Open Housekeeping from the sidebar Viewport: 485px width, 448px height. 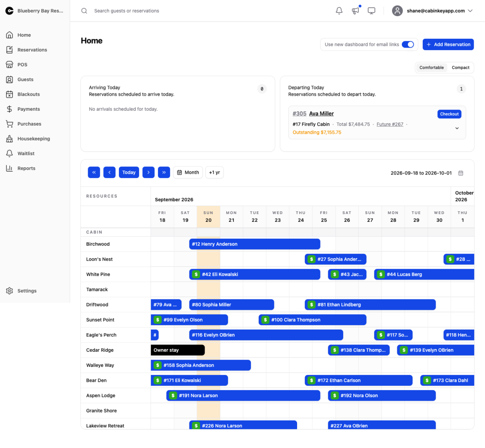click(x=34, y=139)
